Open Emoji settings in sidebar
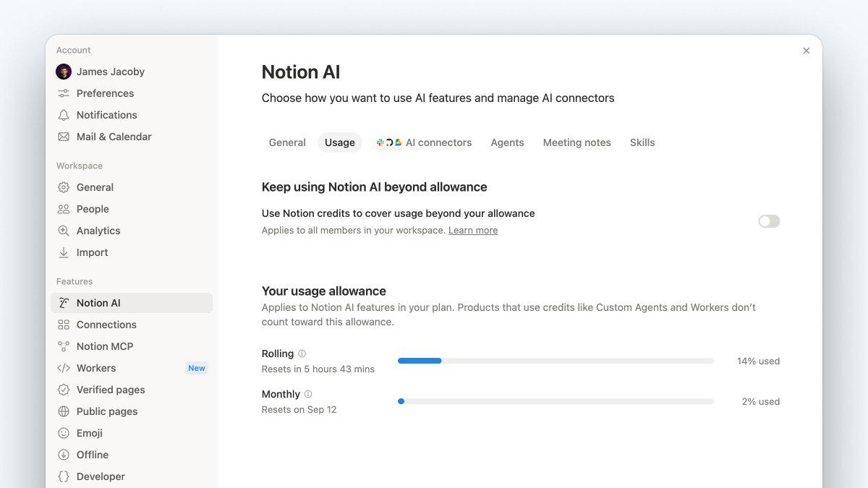 [x=132, y=433]
